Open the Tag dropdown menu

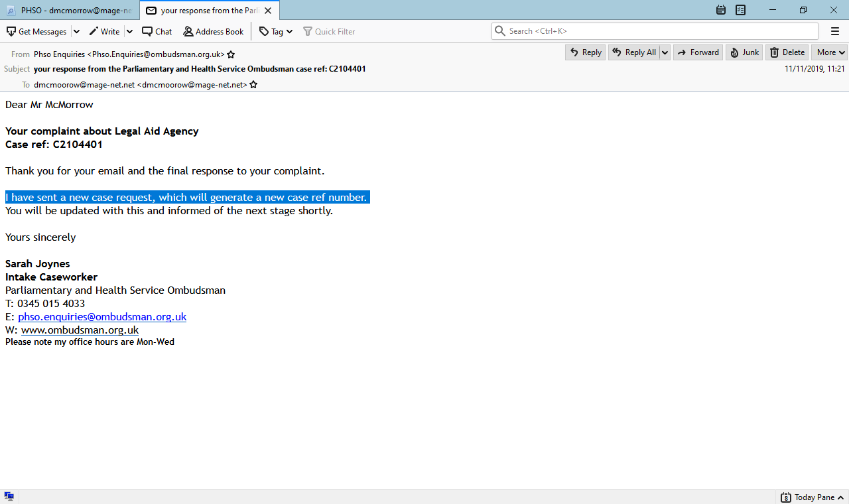click(276, 31)
